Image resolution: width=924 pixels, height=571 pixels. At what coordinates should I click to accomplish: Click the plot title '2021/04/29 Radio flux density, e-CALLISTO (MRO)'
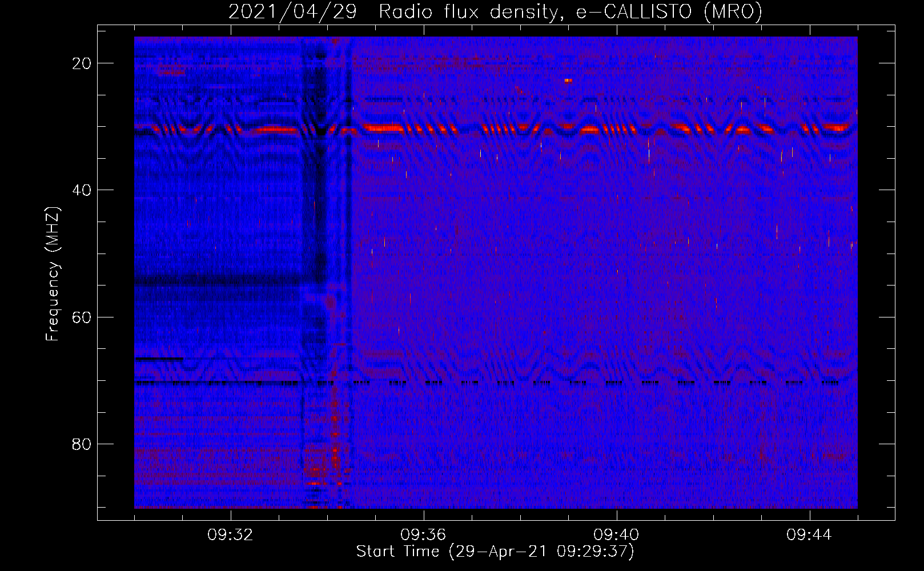coord(495,11)
